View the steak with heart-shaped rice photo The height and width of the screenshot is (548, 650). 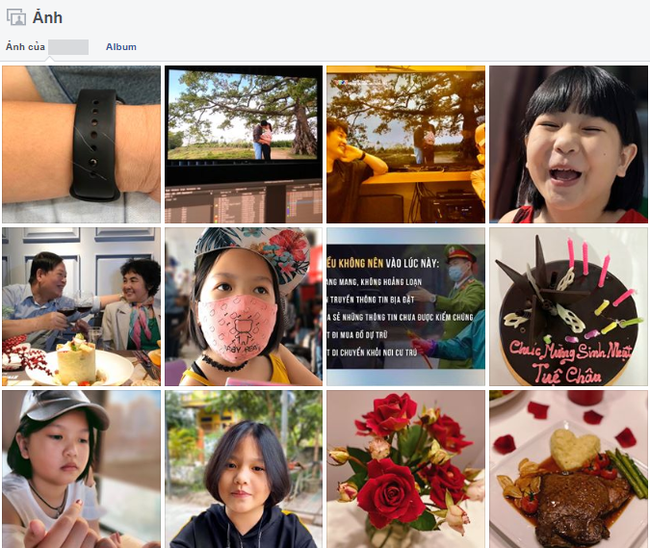[568, 469]
